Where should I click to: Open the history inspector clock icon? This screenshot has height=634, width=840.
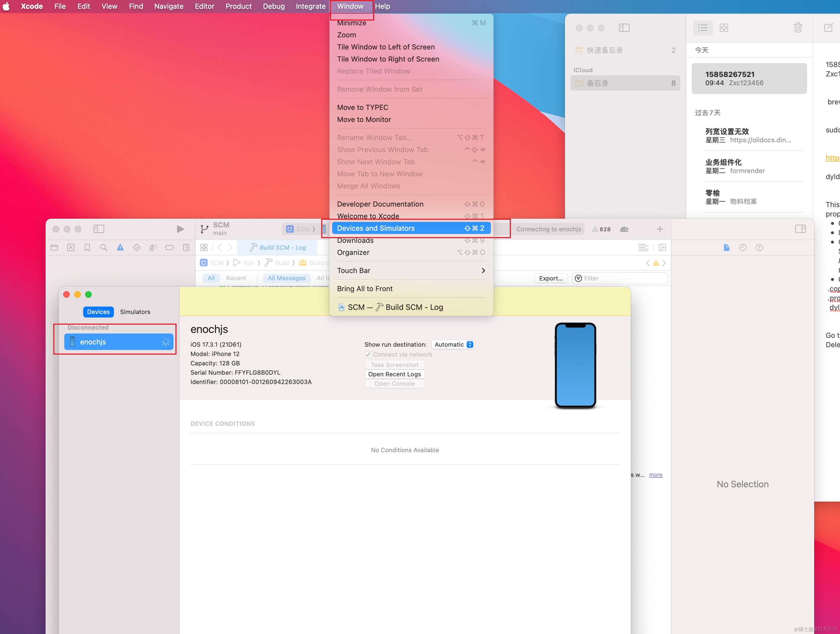pos(742,248)
